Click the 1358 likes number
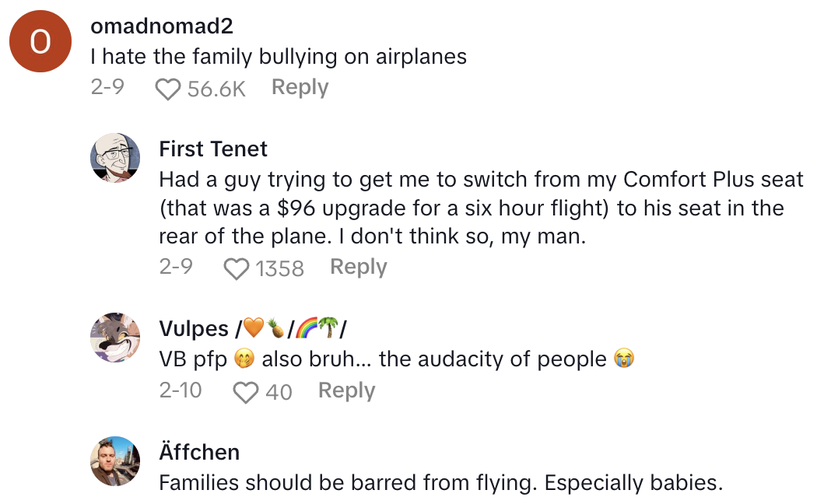Image resolution: width=817 pixels, height=504 pixels. pos(279,269)
